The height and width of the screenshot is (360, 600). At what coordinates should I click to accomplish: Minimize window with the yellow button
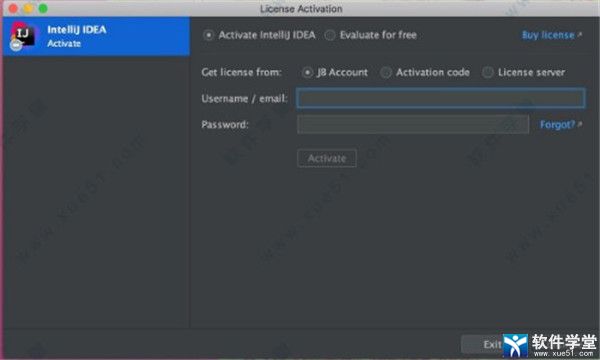pos(28,8)
